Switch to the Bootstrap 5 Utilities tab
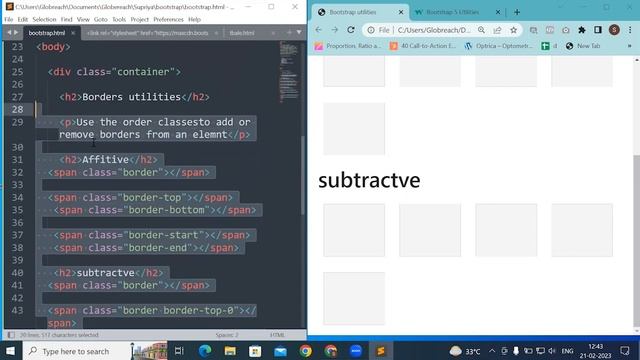 (x=453, y=12)
